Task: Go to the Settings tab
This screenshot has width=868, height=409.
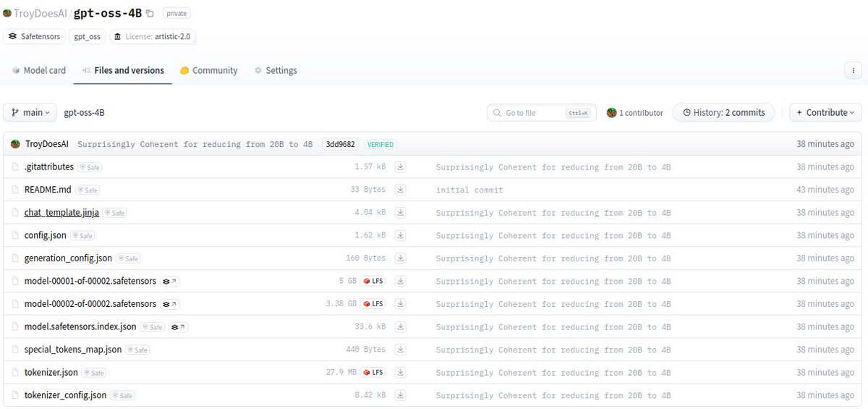Action: click(276, 70)
